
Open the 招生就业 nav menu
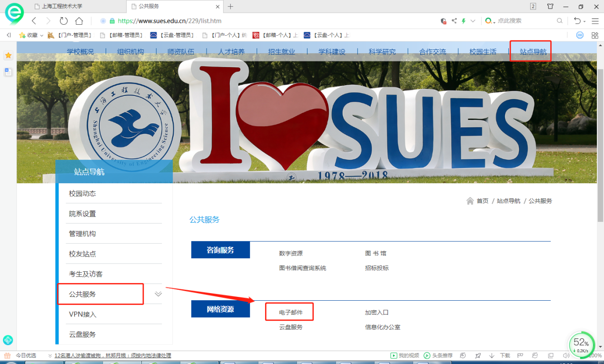tap(282, 52)
